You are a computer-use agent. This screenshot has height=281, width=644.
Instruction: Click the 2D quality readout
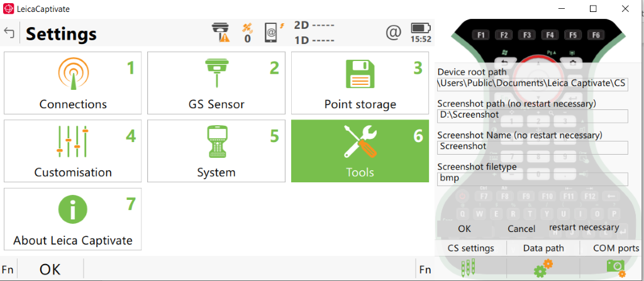pyautogui.click(x=314, y=26)
